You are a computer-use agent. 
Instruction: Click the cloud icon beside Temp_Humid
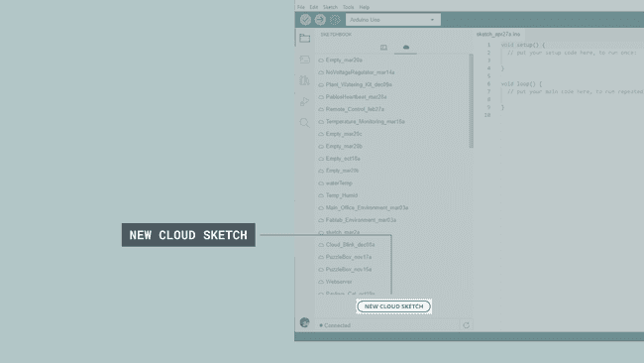(321, 195)
